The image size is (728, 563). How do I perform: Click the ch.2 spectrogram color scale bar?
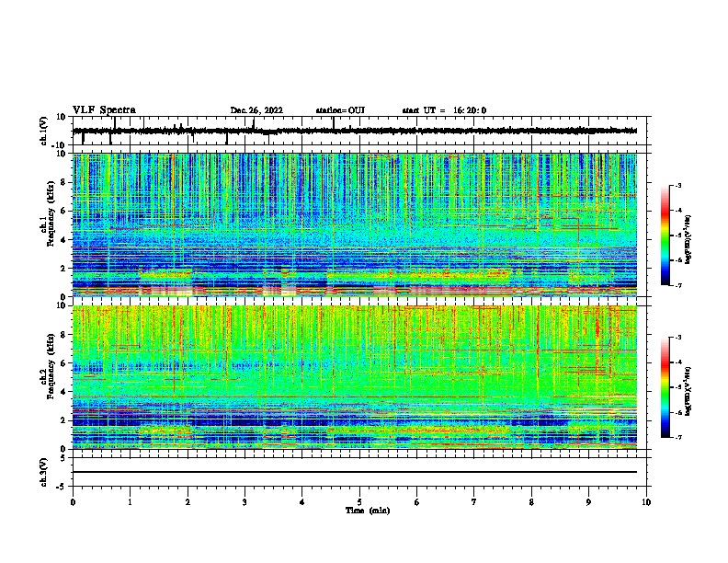point(665,387)
